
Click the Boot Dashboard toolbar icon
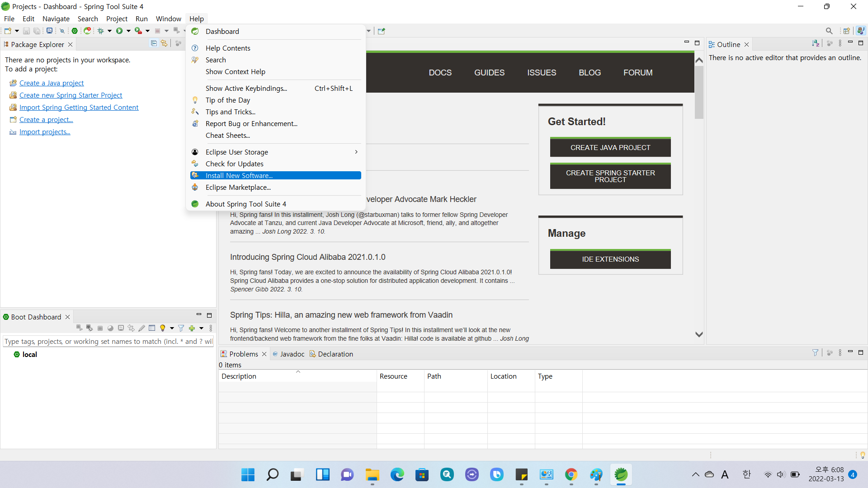pyautogui.click(x=75, y=31)
